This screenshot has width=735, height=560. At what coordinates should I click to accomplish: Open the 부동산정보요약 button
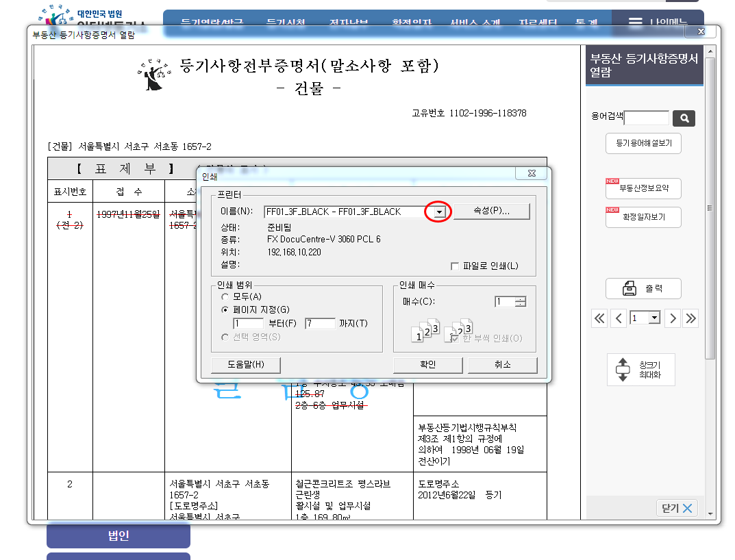[x=643, y=188]
